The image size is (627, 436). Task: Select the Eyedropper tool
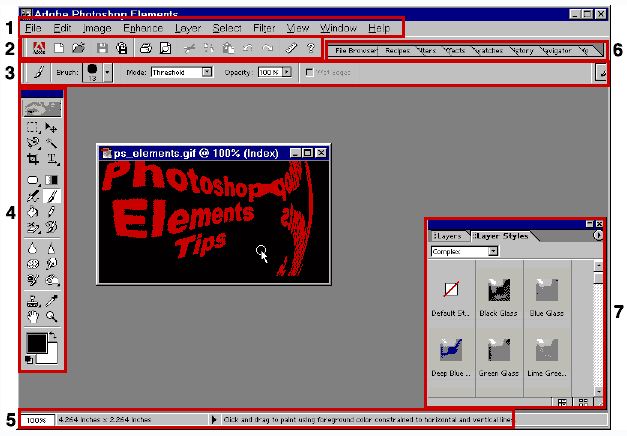(51, 301)
